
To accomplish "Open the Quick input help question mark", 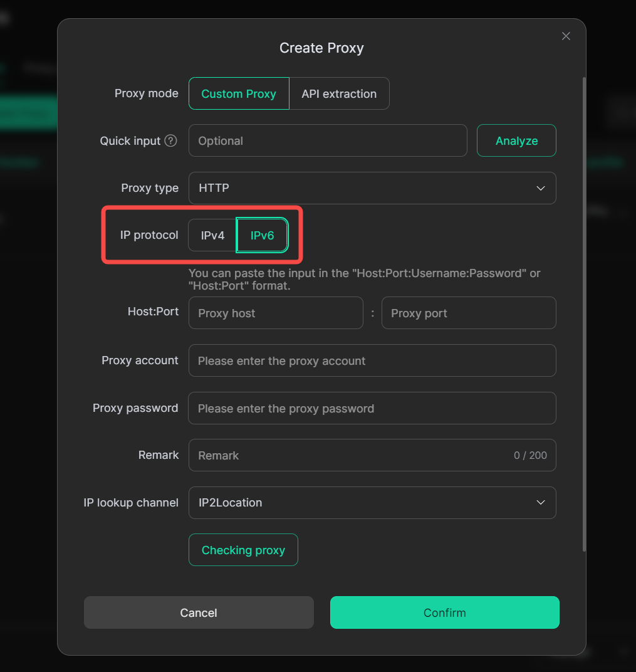I will pos(170,140).
